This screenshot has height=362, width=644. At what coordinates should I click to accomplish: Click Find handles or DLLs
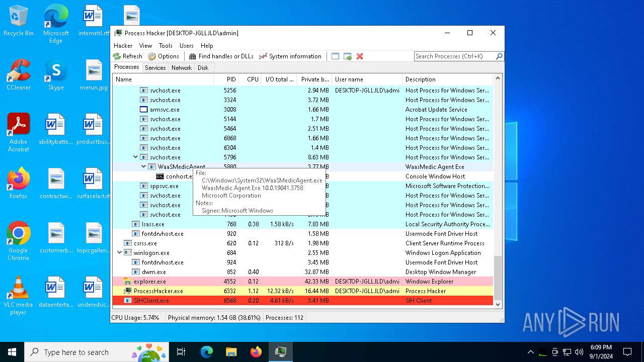tap(221, 56)
